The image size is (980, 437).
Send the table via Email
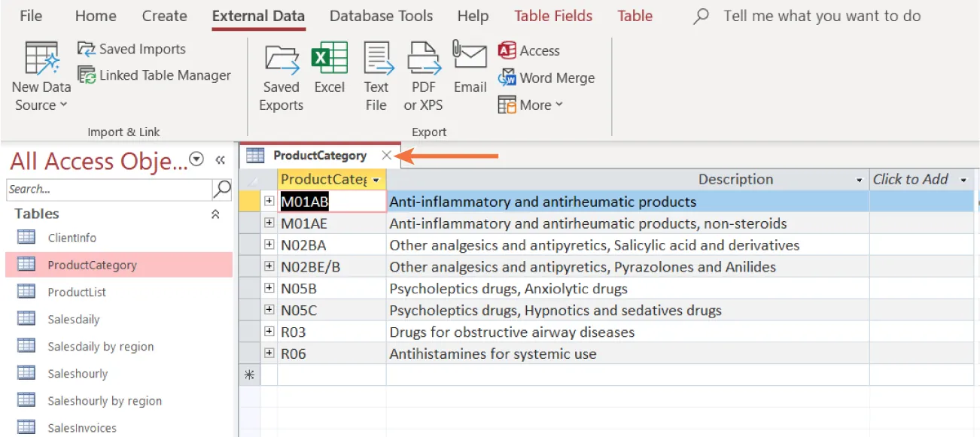point(470,75)
